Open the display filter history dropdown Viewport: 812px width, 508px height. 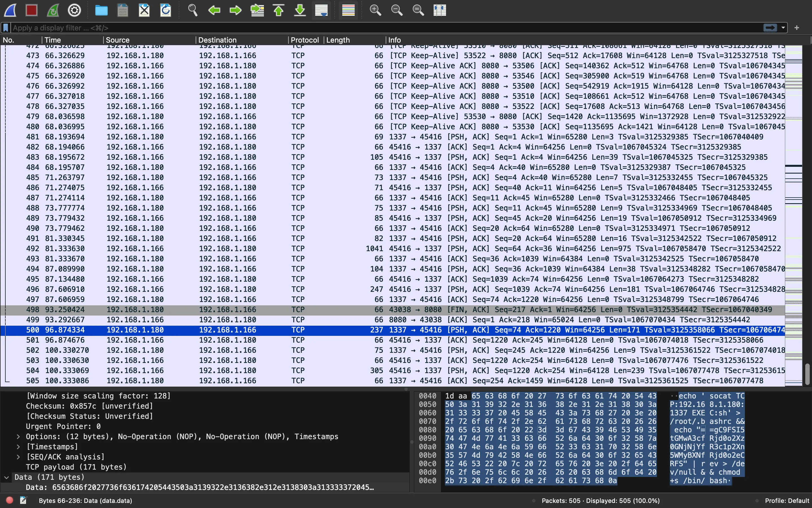783,28
